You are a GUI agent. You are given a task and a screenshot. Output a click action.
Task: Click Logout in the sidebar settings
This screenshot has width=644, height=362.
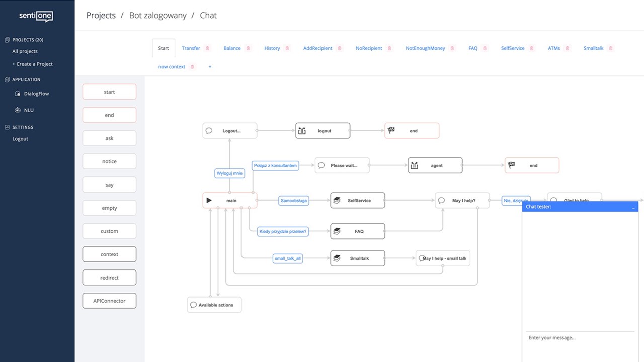coord(20,139)
